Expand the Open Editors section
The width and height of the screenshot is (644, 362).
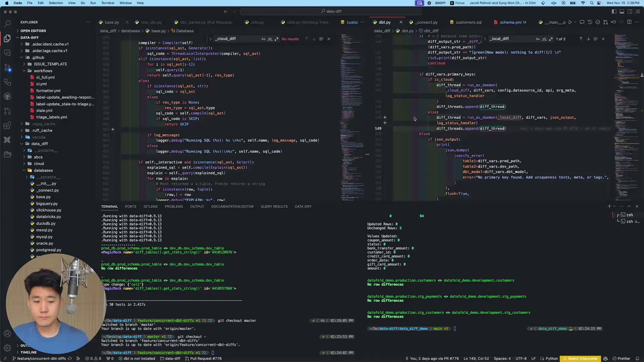(33, 31)
